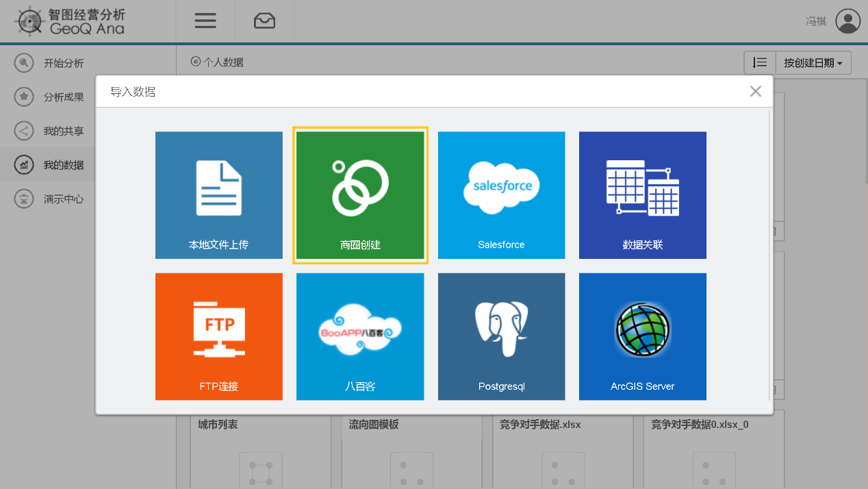
Task: Click the user avatar icon for 冯祺
Action: pyautogui.click(x=848, y=21)
